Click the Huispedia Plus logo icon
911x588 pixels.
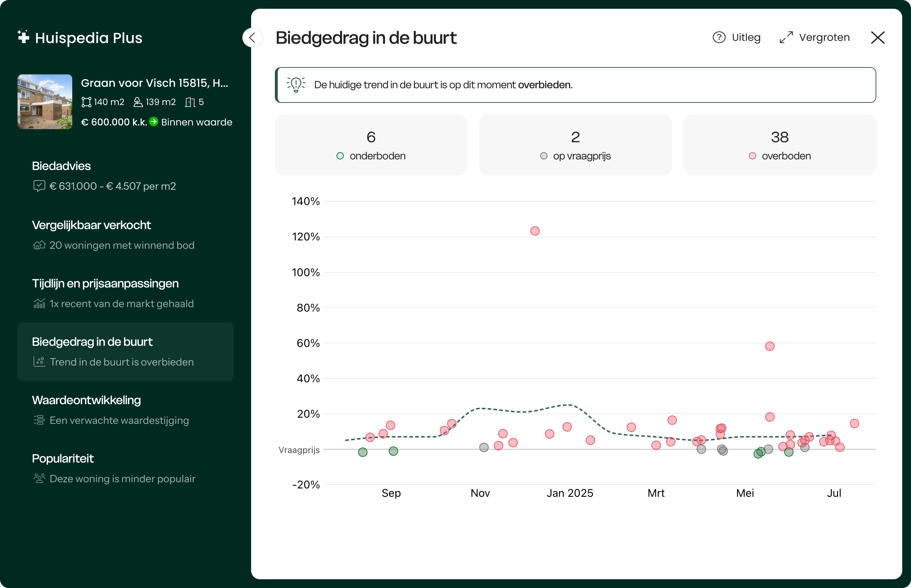pyautogui.click(x=23, y=36)
